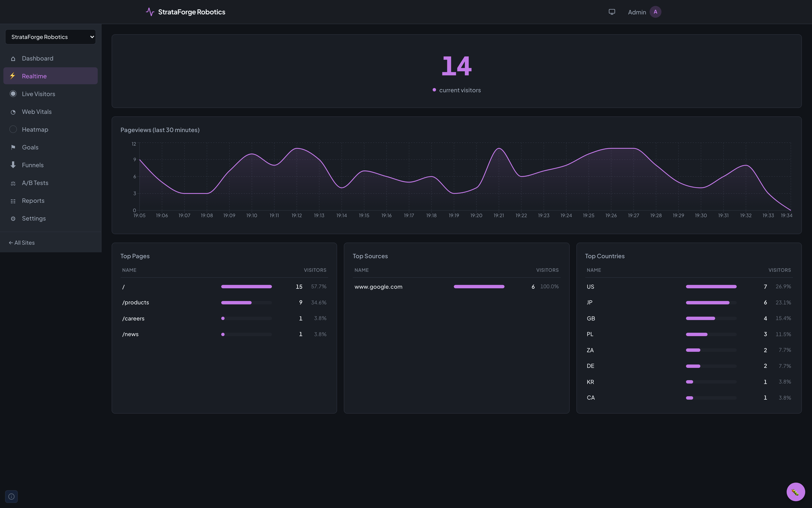Image resolution: width=812 pixels, height=508 pixels.
Task: Click the Live Visitors radio dot icon
Action: [13, 94]
